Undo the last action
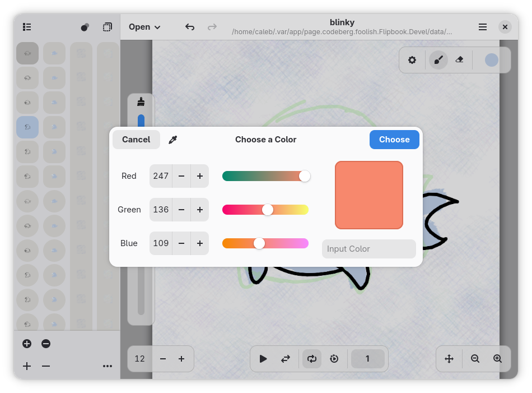The width and height of the screenshot is (532, 393). tap(190, 27)
